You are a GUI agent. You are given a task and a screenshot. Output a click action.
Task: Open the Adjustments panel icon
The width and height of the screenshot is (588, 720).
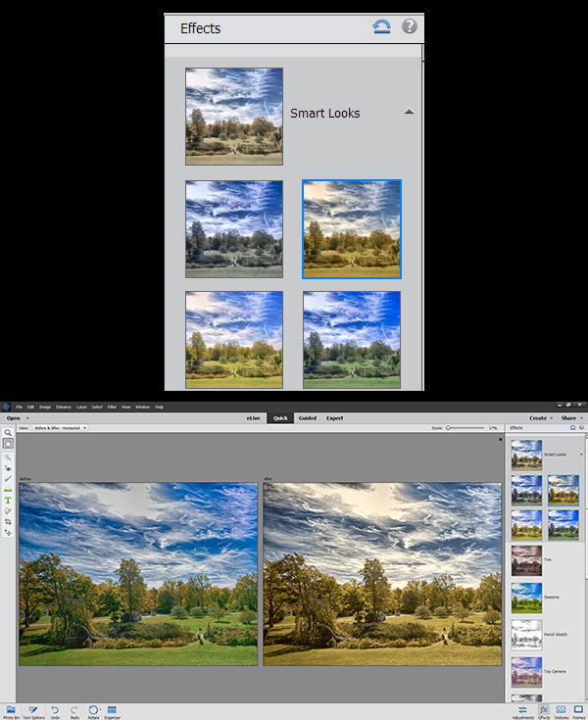pyautogui.click(x=522, y=712)
